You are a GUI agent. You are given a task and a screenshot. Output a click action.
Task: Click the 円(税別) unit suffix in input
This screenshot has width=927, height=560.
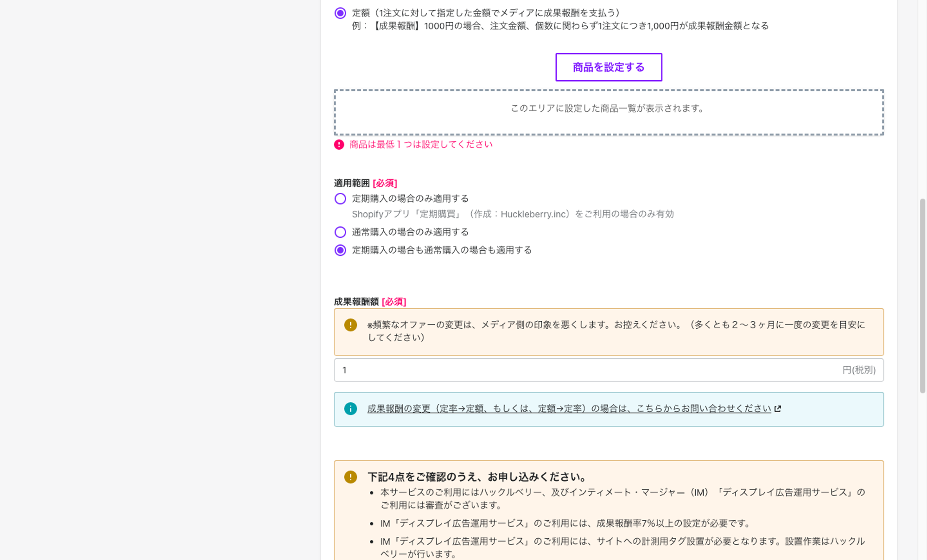pyautogui.click(x=858, y=370)
